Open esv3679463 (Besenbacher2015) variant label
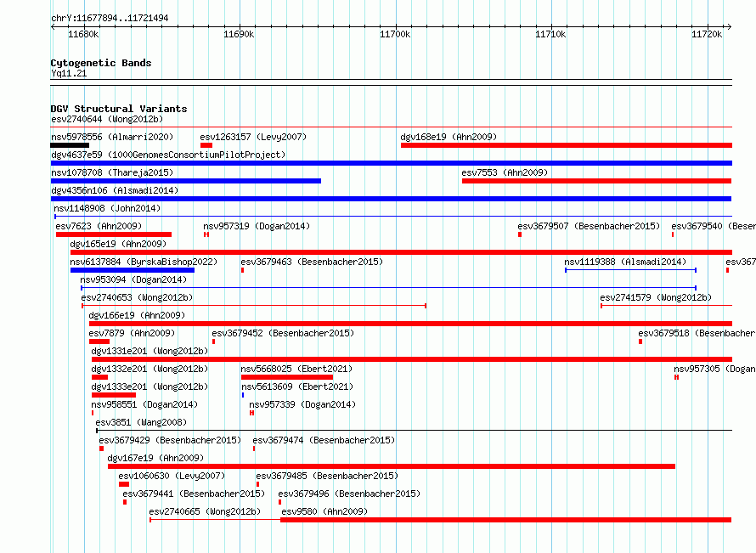 coord(312,262)
